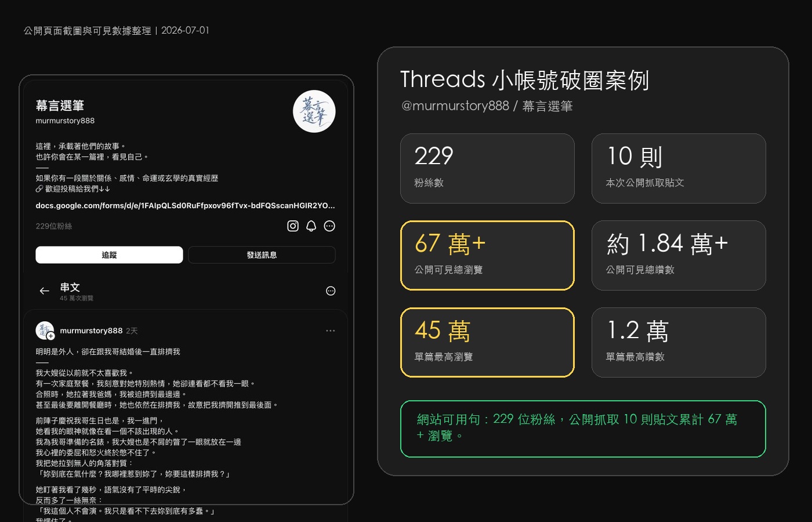Open the profile more-options circle icon
Image resolution: width=812 pixels, height=522 pixels.
pos(329,226)
